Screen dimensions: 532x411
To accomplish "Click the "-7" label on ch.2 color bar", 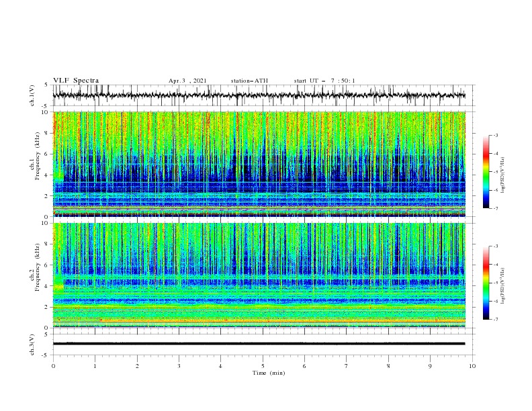I will point(496,320).
